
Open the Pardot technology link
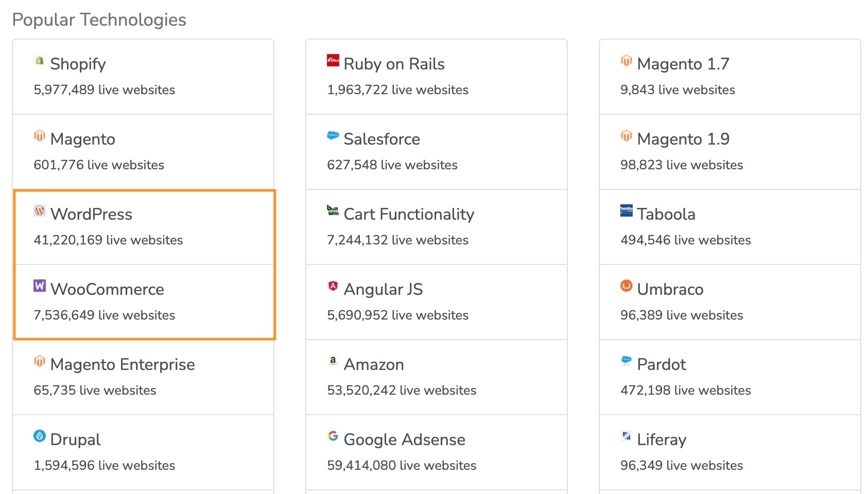(x=661, y=364)
